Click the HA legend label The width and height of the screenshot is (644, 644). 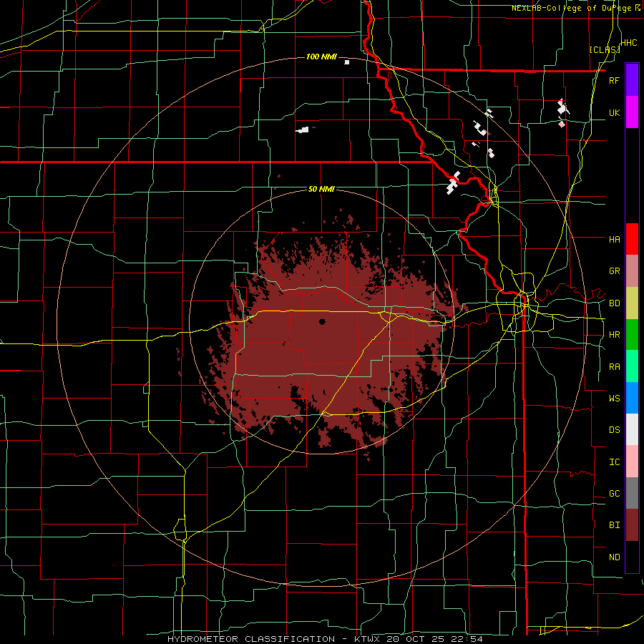tap(614, 239)
